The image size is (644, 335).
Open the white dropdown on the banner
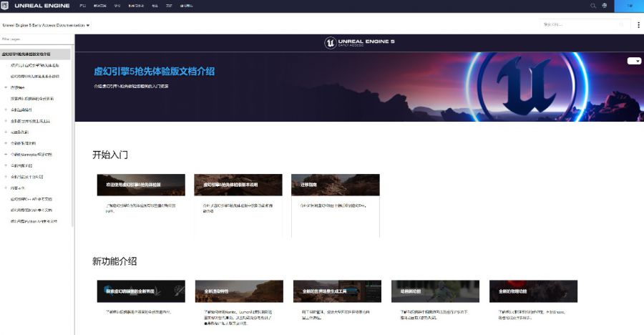(x=634, y=61)
